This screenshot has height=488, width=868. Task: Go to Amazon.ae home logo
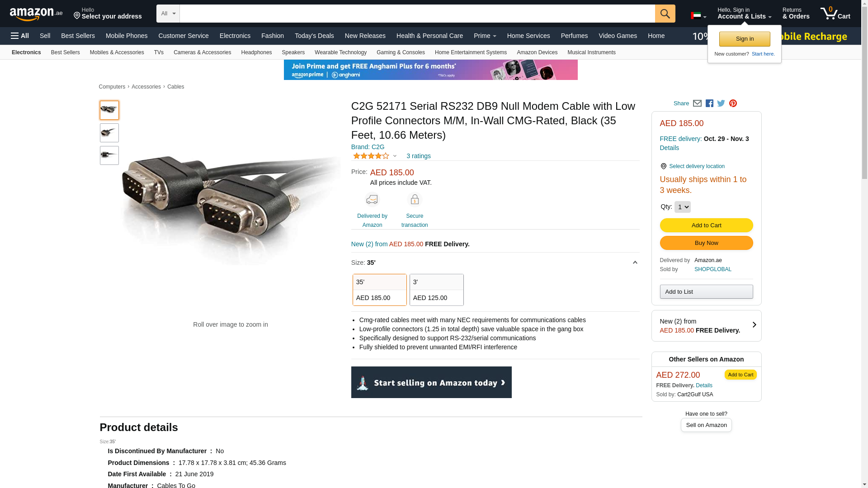(36, 14)
